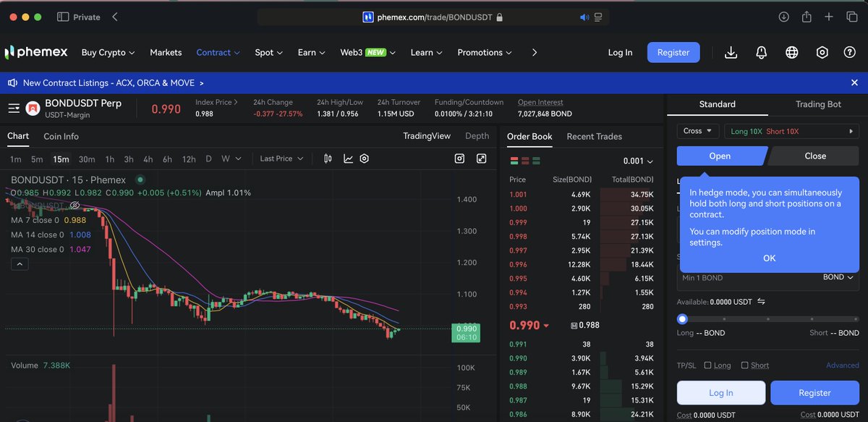Image resolution: width=868 pixels, height=422 pixels.
Task: Open the app download icon in header
Action: (x=731, y=53)
